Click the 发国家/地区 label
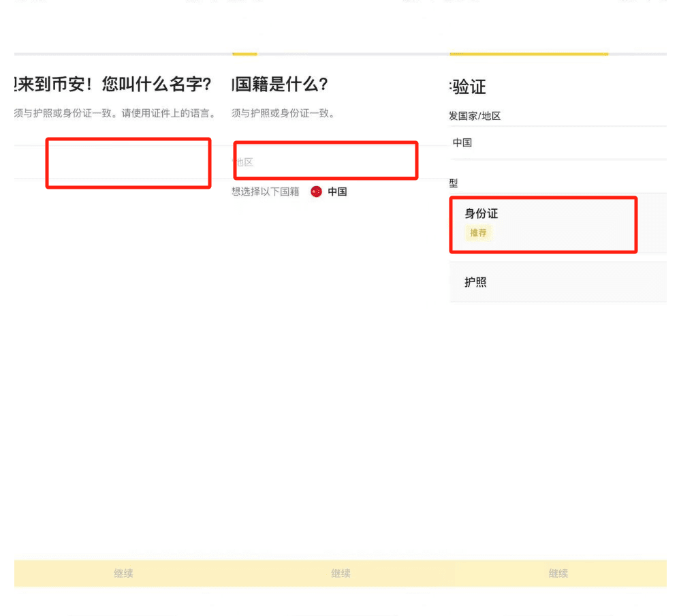Screen dimensions: 679x616 pyautogui.click(x=475, y=116)
